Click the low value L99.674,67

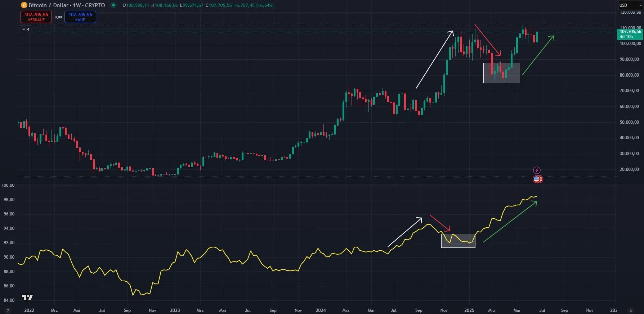click(x=192, y=5)
